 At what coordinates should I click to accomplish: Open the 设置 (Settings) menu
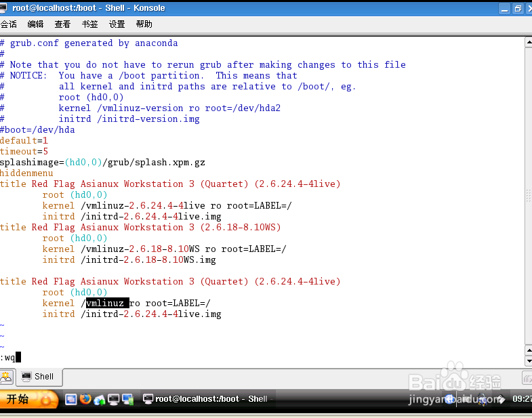click(x=117, y=24)
